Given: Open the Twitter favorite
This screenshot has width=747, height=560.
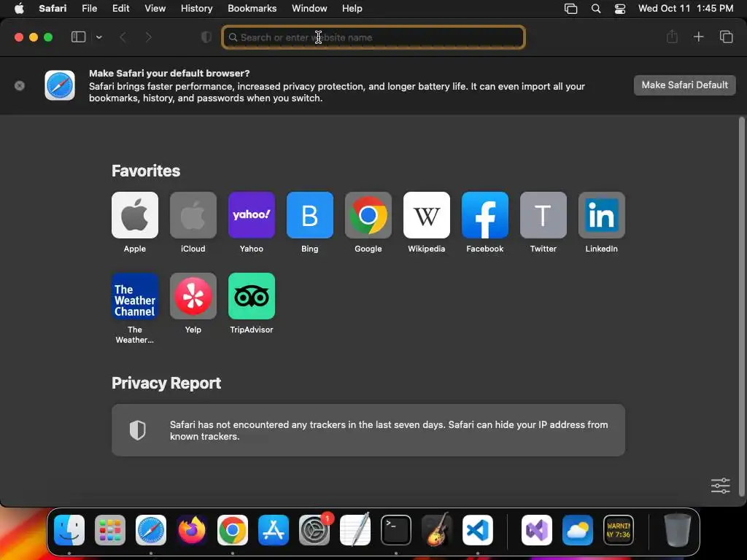Looking at the screenshot, I should [543, 215].
